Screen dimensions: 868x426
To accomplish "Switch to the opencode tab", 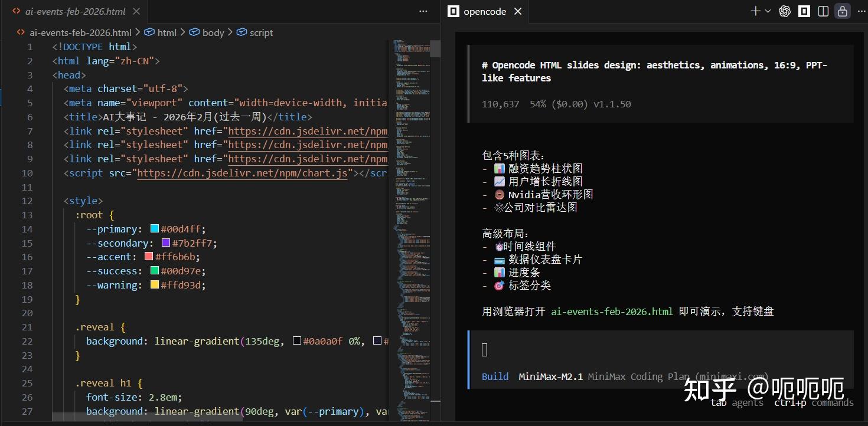I will (x=484, y=11).
